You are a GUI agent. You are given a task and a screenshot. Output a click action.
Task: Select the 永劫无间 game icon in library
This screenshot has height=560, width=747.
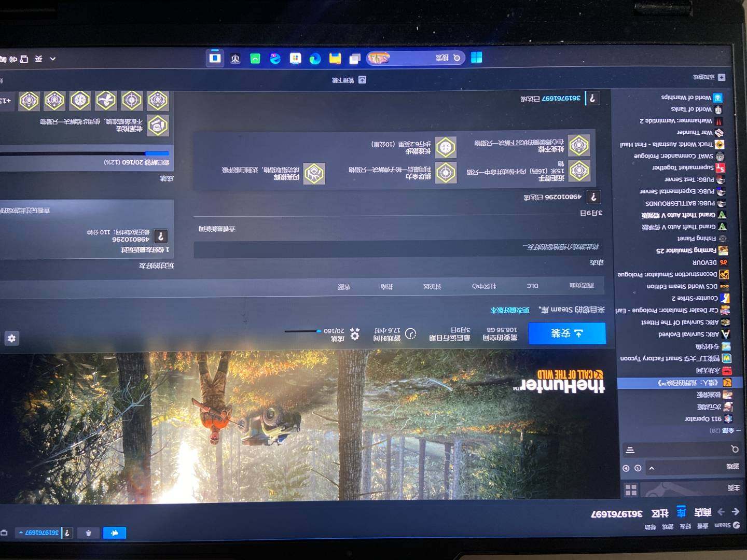point(727,371)
